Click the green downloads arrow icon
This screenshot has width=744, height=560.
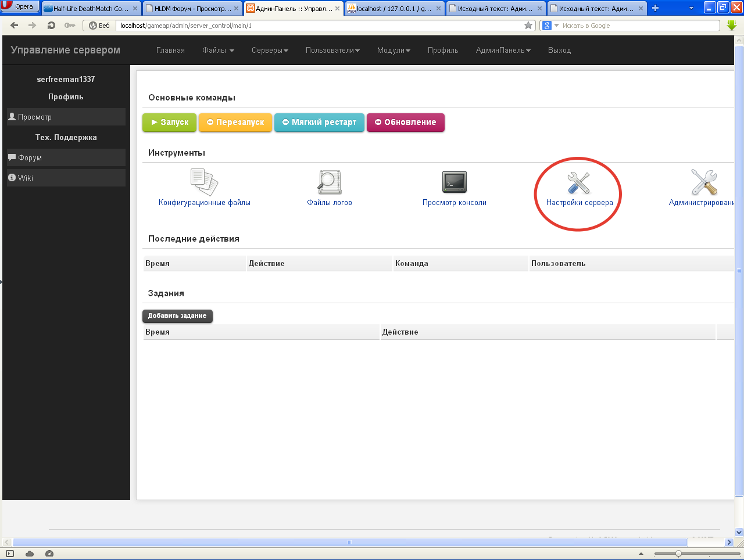(x=732, y=26)
